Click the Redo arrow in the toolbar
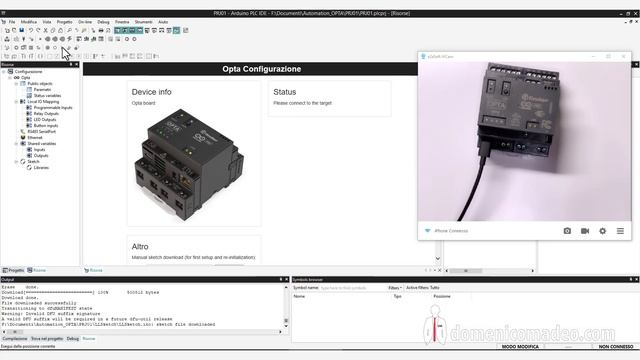 click(x=38, y=30)
